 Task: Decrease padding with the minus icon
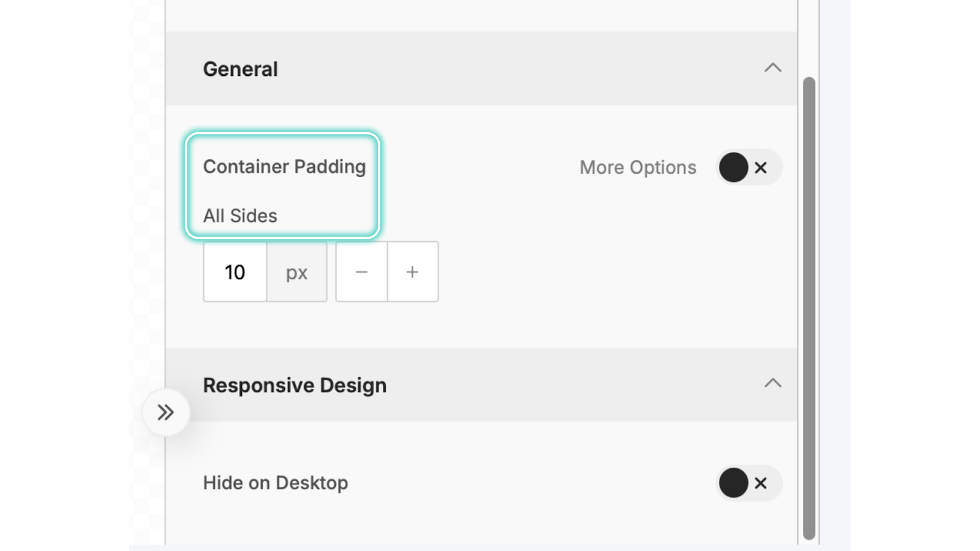tap(361, 272)
